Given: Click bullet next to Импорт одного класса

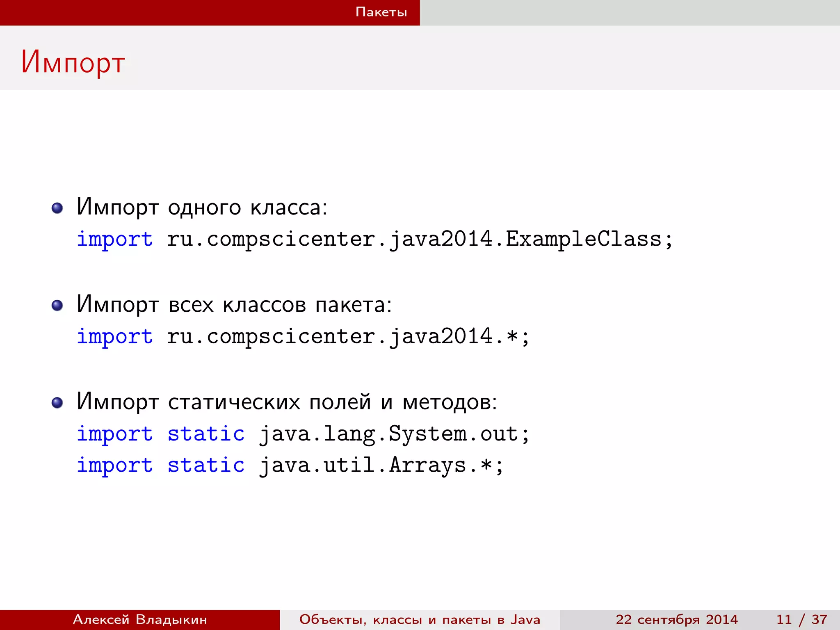Looking at the screenshot, I should coord(57,208).
